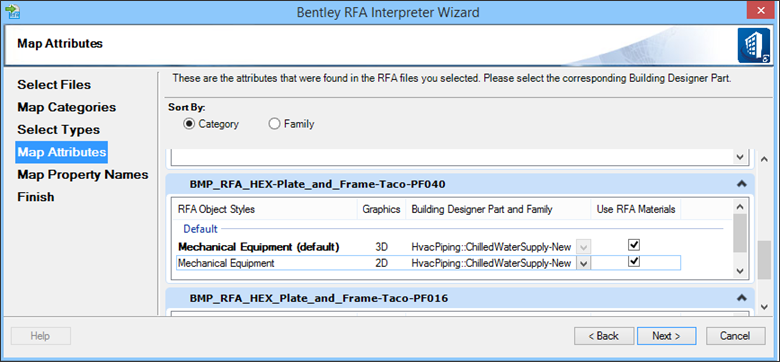This screenshot has height=362, width=780.
Task: Select the Family sort radio button
Action: point(274,124)
